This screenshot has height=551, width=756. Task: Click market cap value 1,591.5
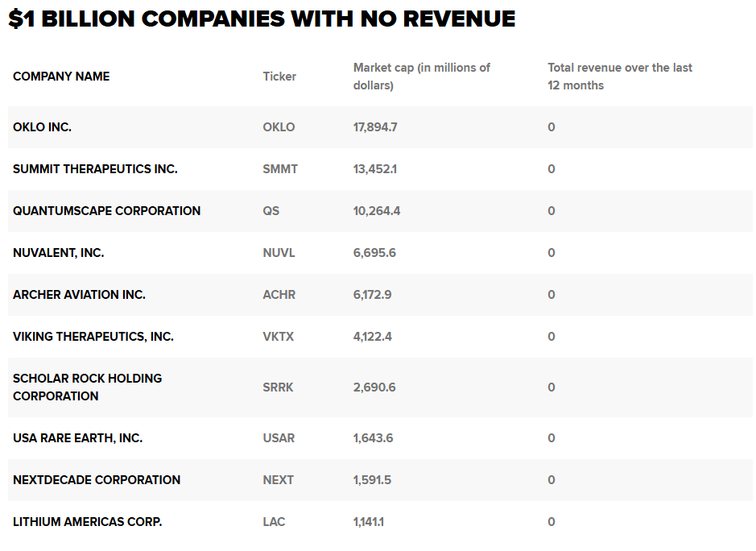point(372,480)
